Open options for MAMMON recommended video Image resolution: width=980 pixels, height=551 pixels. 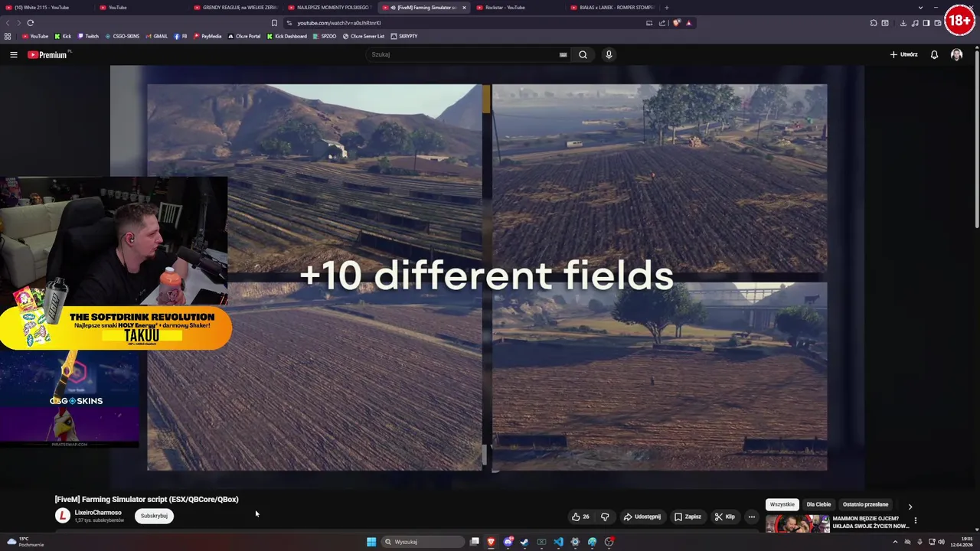coord(915,521)
